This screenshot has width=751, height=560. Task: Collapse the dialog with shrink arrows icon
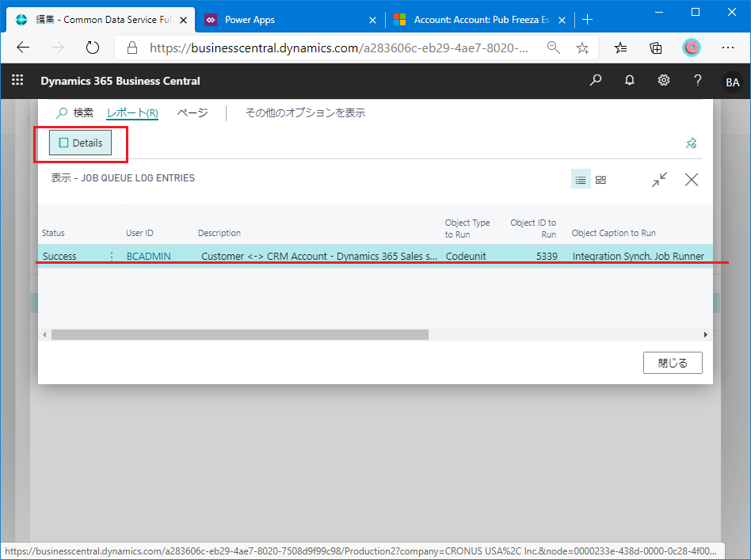click(x=660, y=180)
